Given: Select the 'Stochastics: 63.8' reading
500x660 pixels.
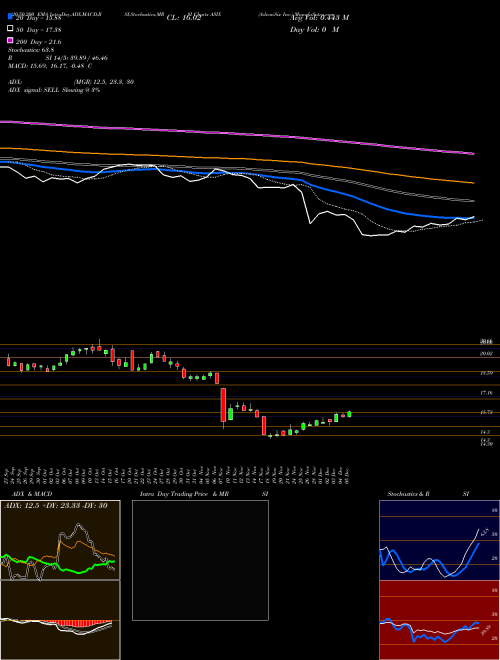Looking at the screenshot, I should pyautogui.click(x=29, y=50).
